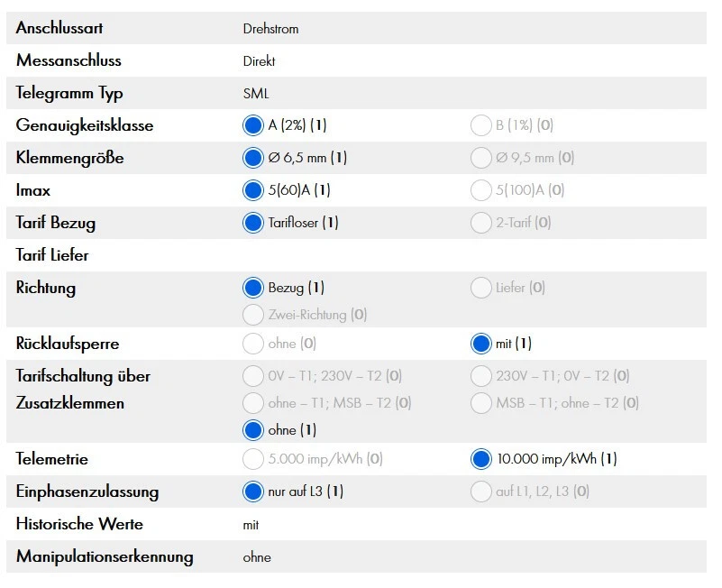Choose Einphasenzulassung nur auf L3
The image size is (722, 588).
pos(252,492)
